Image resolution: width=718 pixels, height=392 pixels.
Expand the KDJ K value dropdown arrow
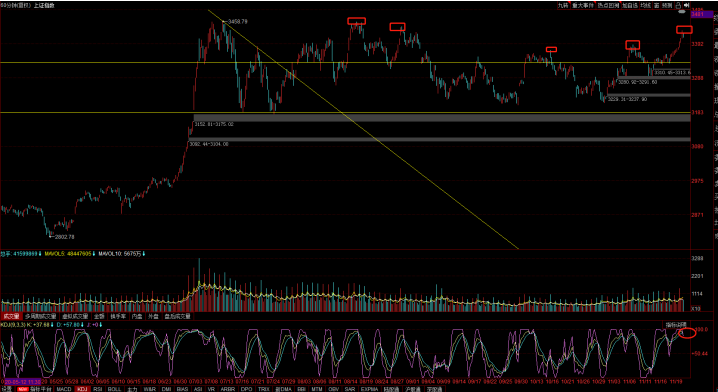(x=52, y=325)
